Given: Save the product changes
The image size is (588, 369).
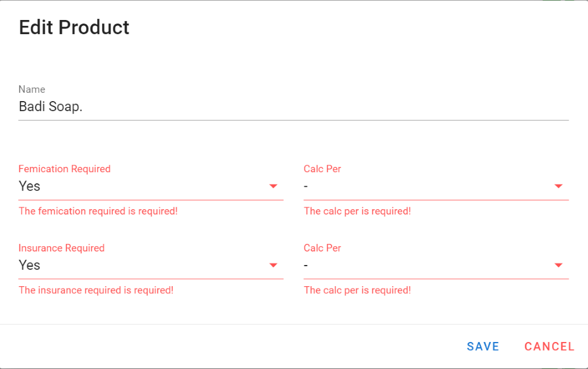Looking at the screenshot, I should [483, 347].
